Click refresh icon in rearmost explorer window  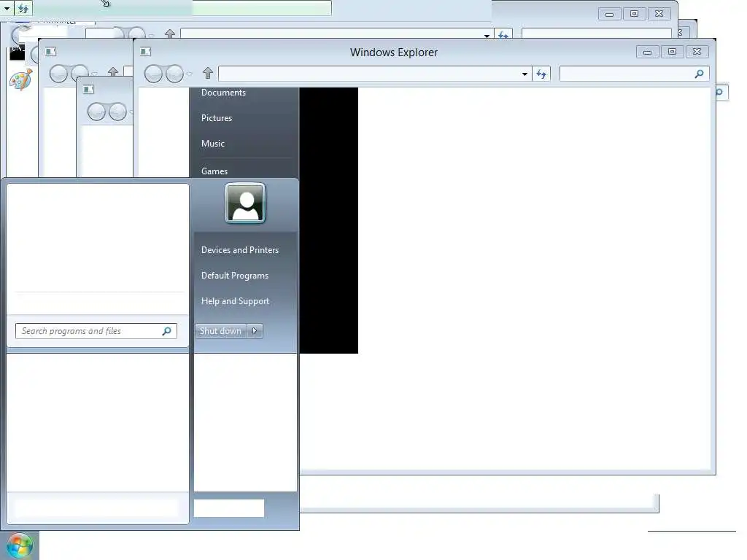(x=503, y=34)
